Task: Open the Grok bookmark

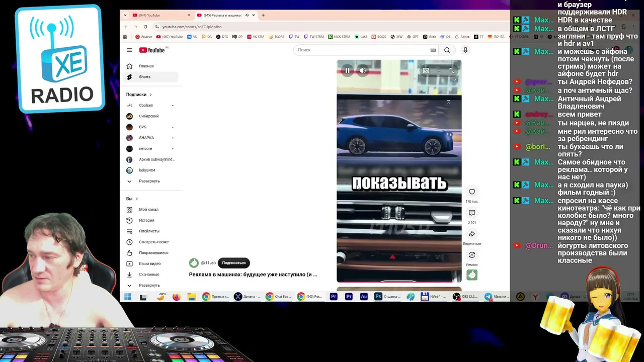Action: click(429, 37)
